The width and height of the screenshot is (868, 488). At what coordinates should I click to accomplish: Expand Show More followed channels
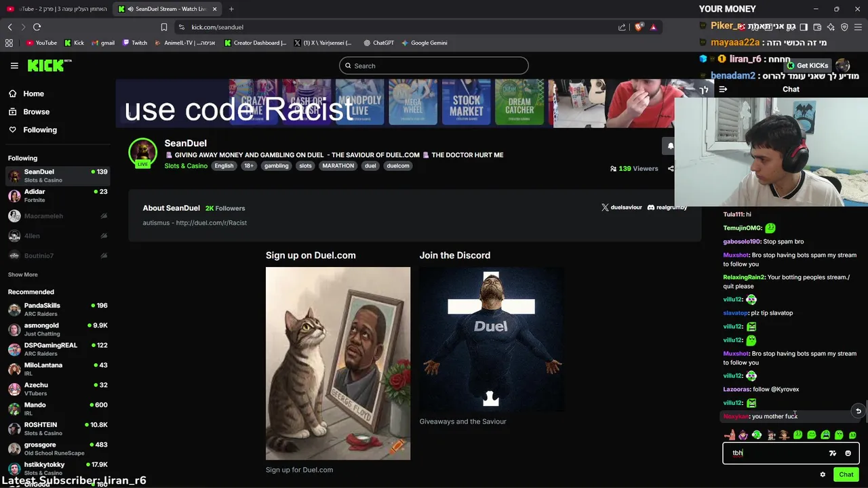[22, 274]
